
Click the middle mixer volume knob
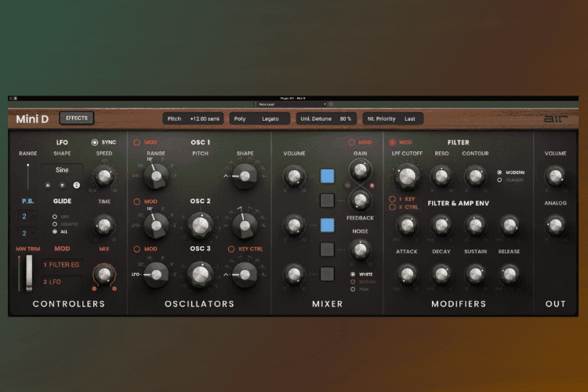pos(294,226)
